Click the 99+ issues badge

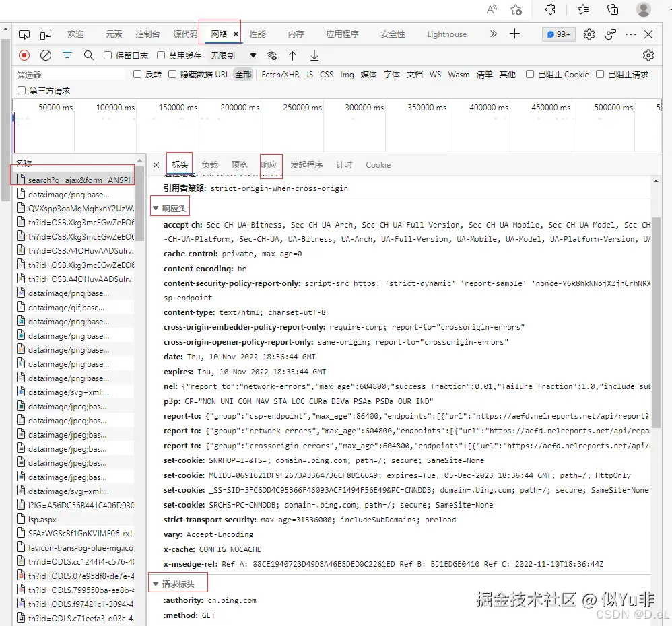[x=559, y=34]
